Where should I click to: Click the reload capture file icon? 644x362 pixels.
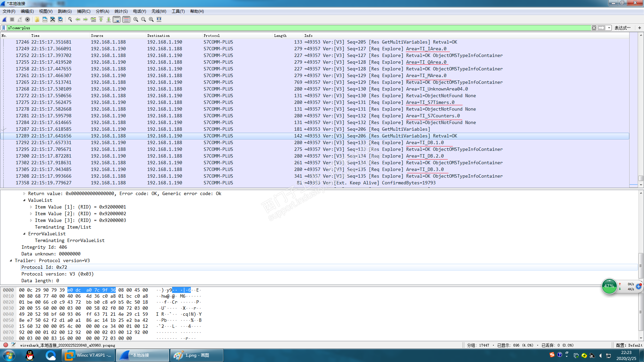coord(60,19)
